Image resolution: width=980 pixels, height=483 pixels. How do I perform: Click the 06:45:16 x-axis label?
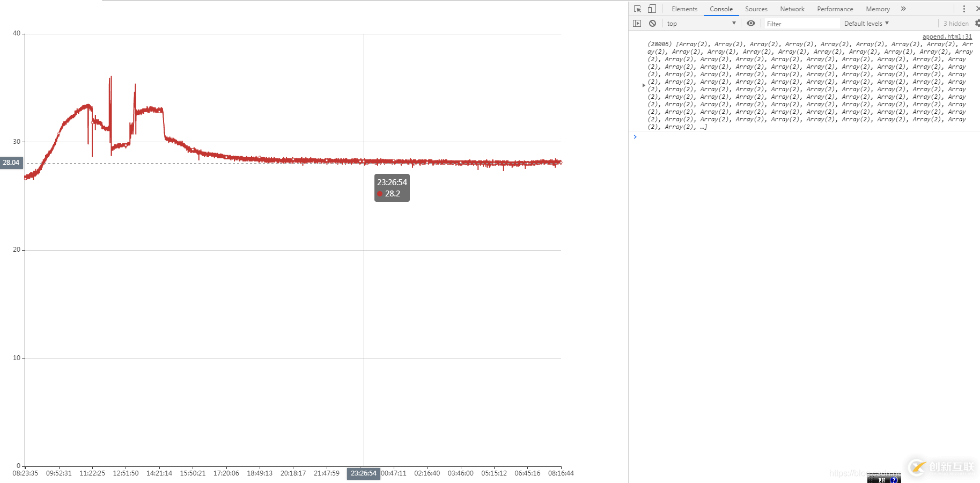[x=527, y=473]
